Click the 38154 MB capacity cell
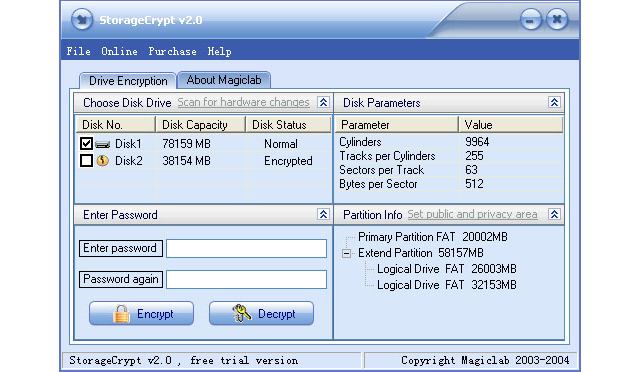640x372 pixels. [186, 160]
